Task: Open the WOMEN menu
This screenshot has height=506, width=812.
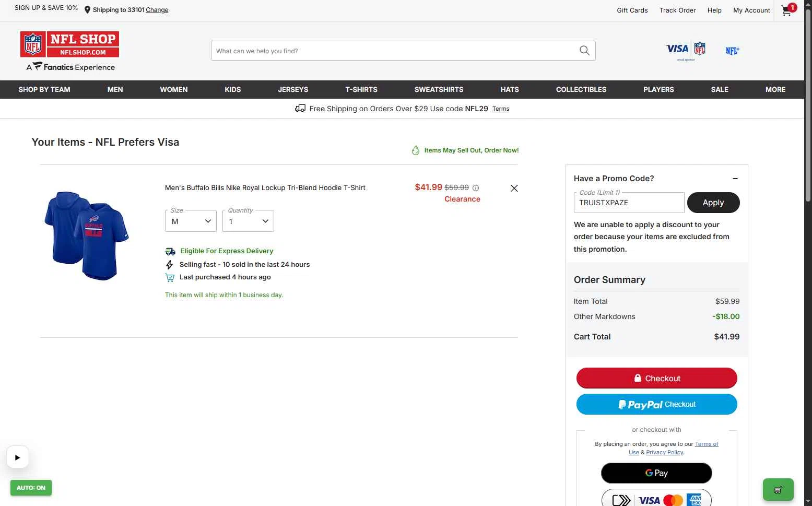Action: tap(174, 89)
